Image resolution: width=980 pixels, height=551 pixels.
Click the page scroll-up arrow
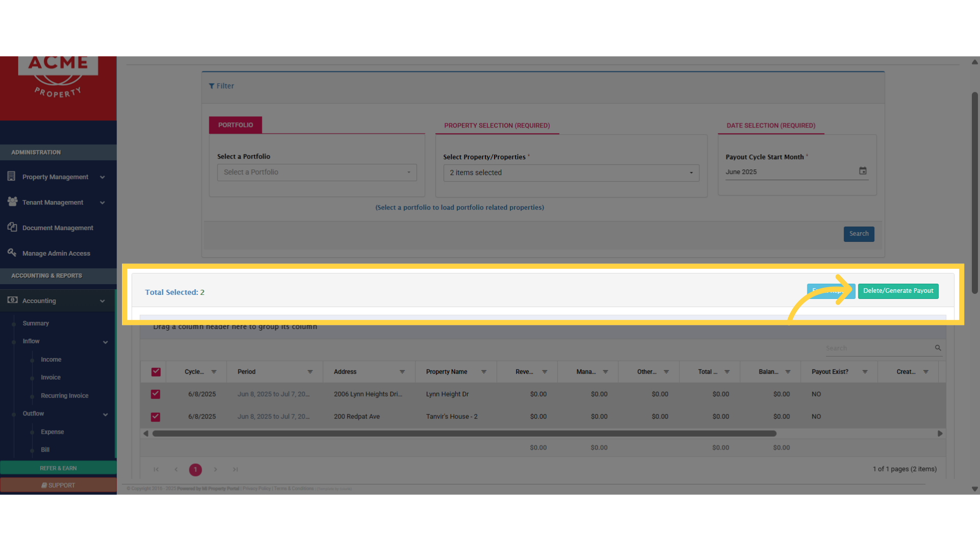pos(974,62)
